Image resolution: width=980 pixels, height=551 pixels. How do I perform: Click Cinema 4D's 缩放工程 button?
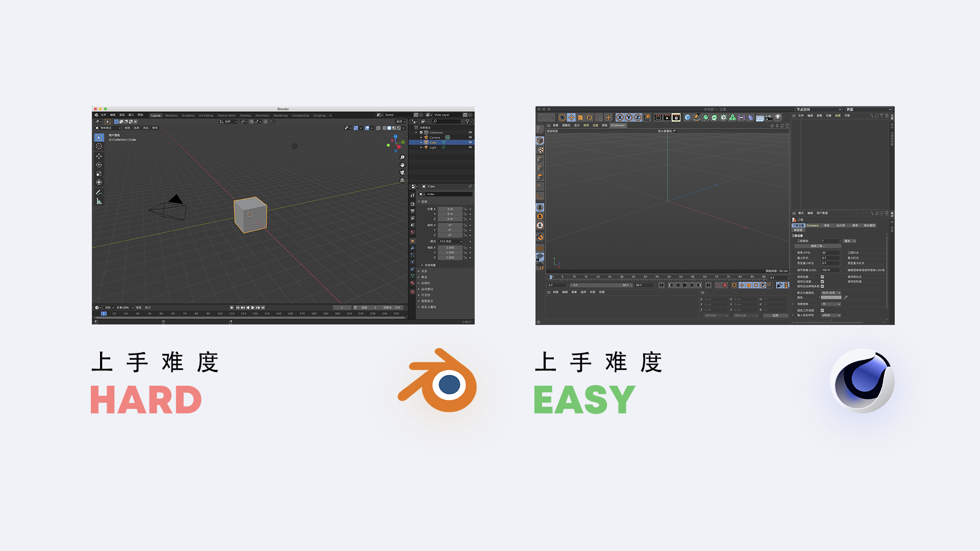pyautogui.click(x=817, y=246)
